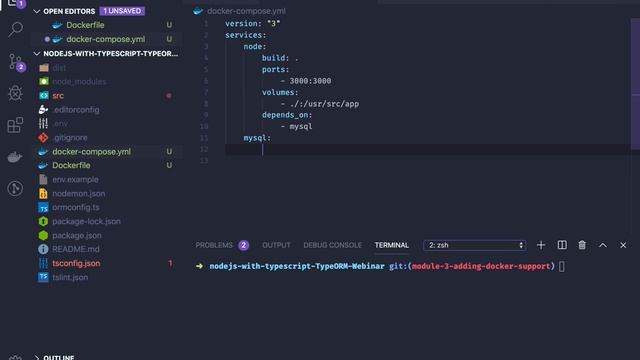Image resolution: width=640 pixels, height=360 pixels.
Task: Open the Extensions view
Action: tap(16, 125)
